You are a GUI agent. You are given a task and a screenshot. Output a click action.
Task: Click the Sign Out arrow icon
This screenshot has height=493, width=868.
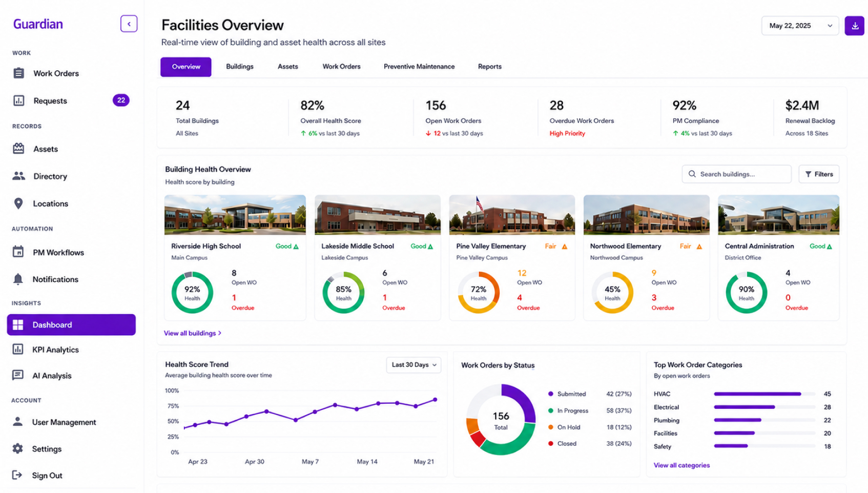click(x=17, y=475)
